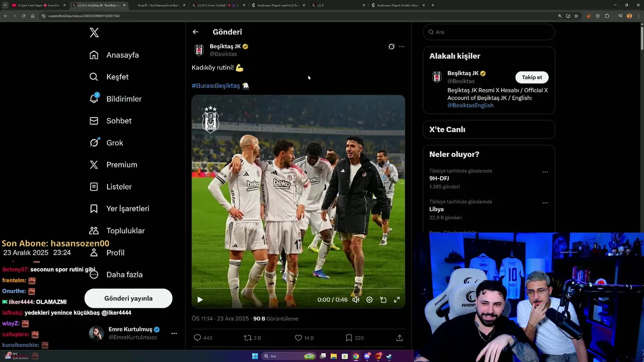
Task: Mute the video sound
Action: point(356,300)
